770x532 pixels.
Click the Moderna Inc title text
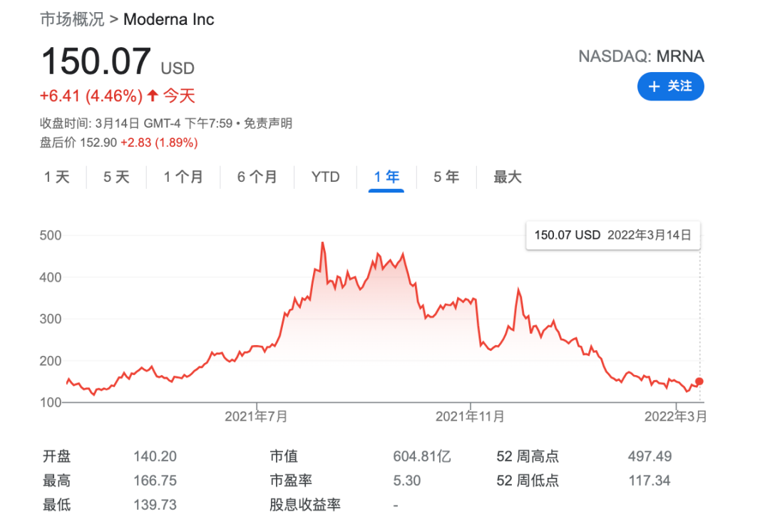(x=169, y=19)
